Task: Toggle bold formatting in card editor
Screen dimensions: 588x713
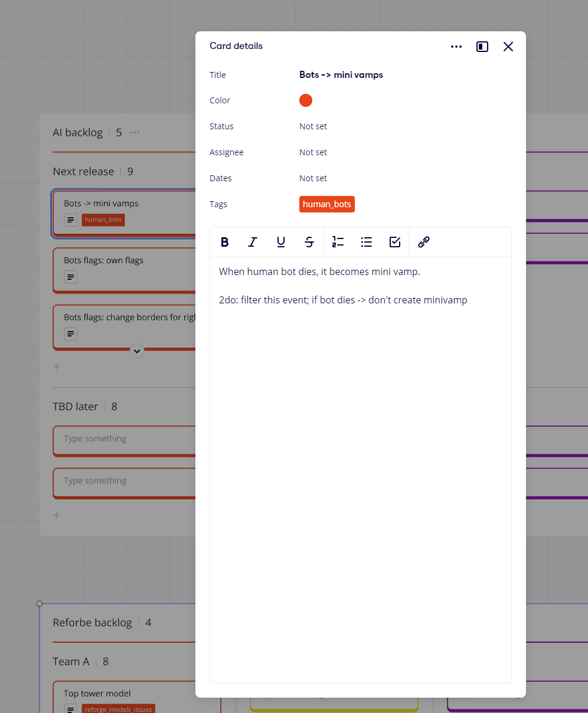Action: tap(224, 242)
